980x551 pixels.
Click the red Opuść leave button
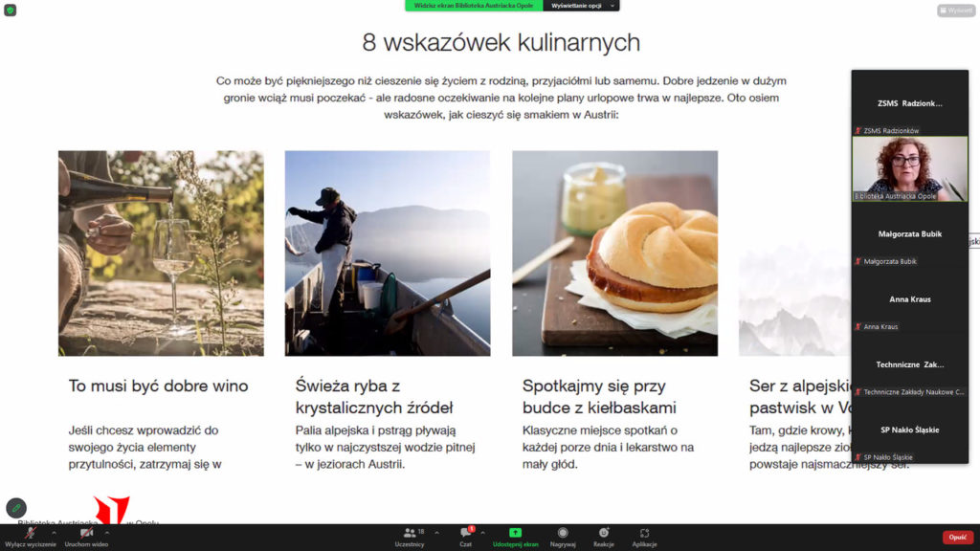click(957, 538)
